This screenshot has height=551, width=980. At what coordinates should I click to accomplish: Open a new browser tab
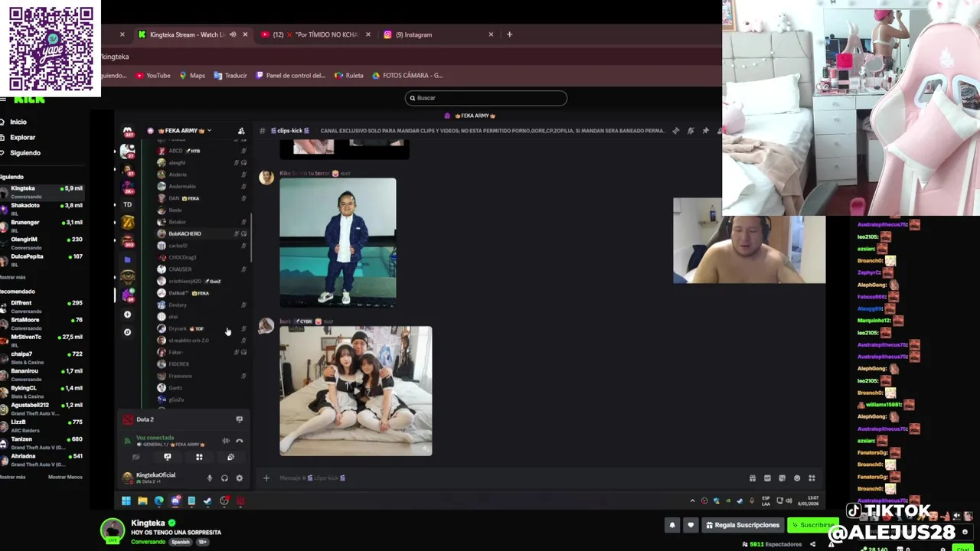(509, 34)
